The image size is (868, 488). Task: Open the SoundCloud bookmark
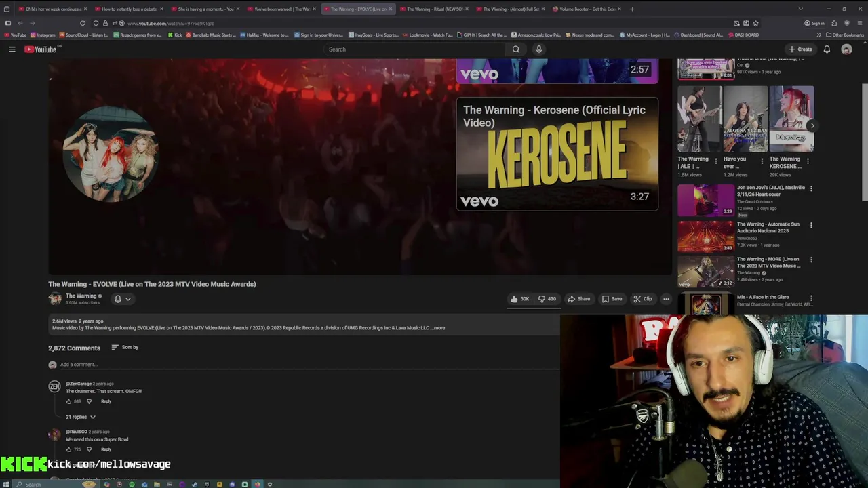(84, 35)
